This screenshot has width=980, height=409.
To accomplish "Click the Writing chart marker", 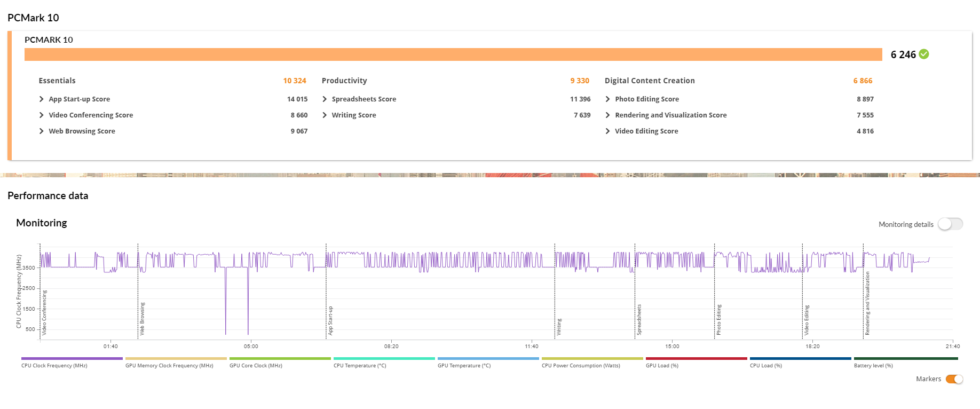I will pos(559,327).
